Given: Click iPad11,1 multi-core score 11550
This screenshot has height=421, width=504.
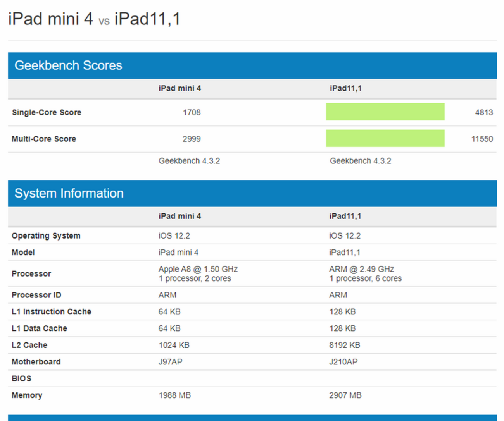Looking at the screenshot, I should point(482,139).
